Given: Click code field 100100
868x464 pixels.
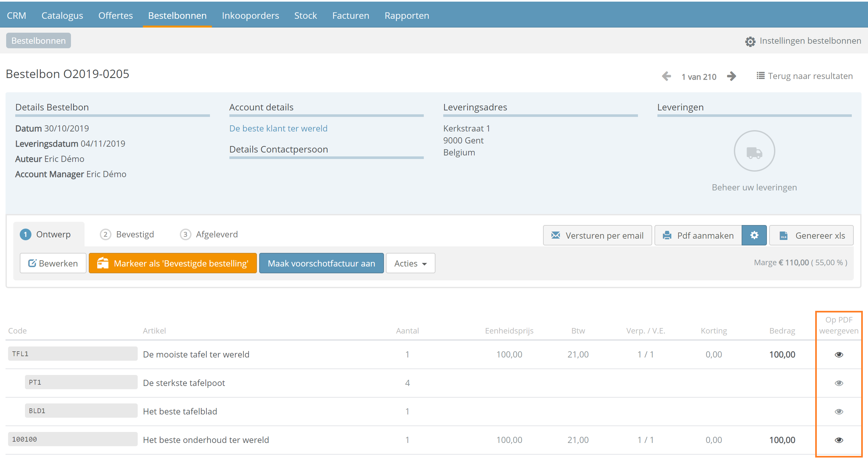Looking at the screenshot, I should pos(73,439).
